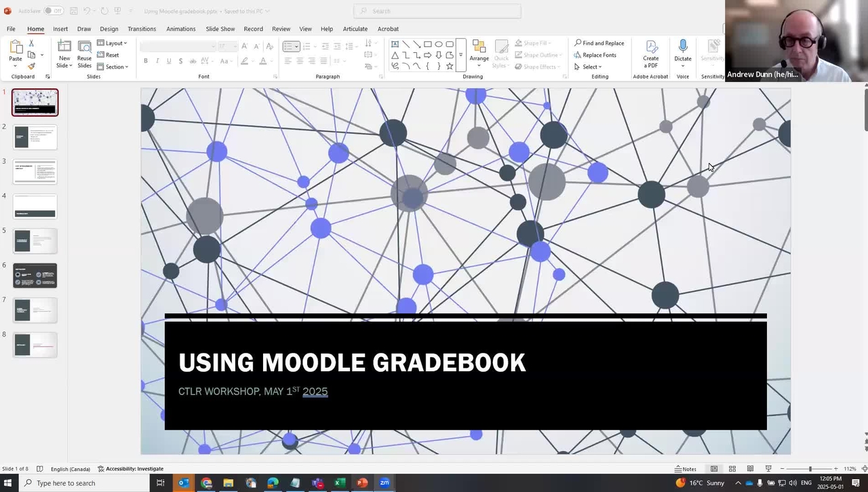Select the Text Box shape tool
This screenshot has width=868, height=492.
pyautogui.click(x=395, y=44)
